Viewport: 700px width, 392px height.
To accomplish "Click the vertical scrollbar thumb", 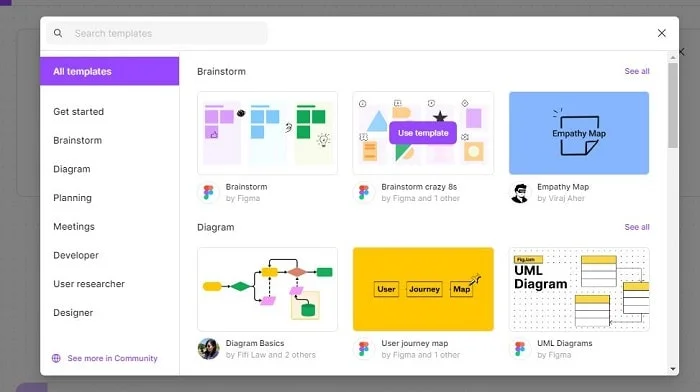I will pos(673,105).
